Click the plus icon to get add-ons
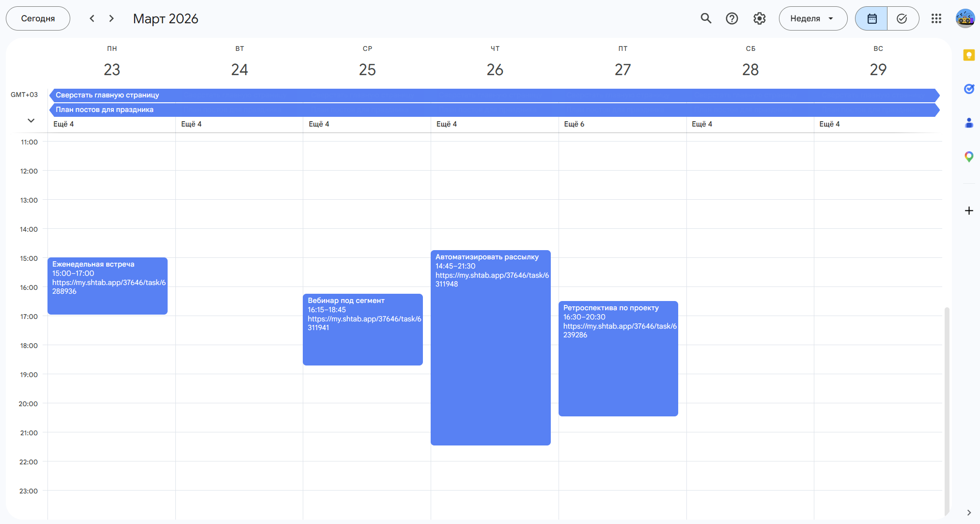The width and height of the screenshot is (980, 524). (x=968, y=211)
